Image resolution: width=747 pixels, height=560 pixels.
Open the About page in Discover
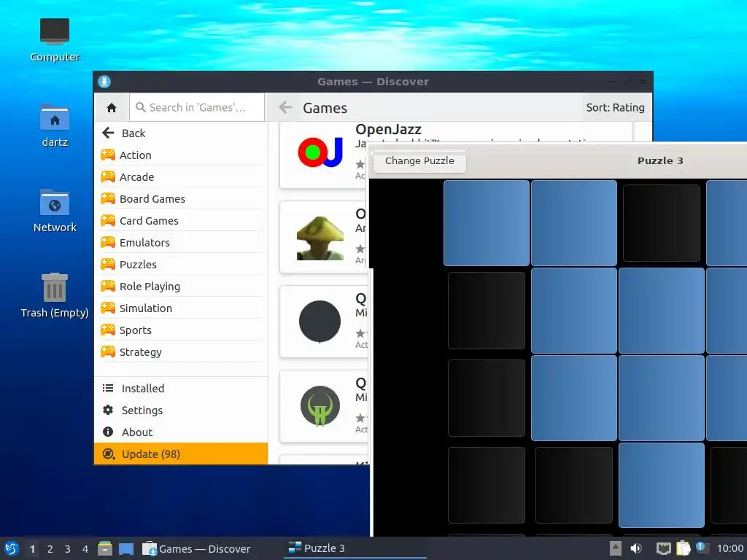[x=181, y=432]
